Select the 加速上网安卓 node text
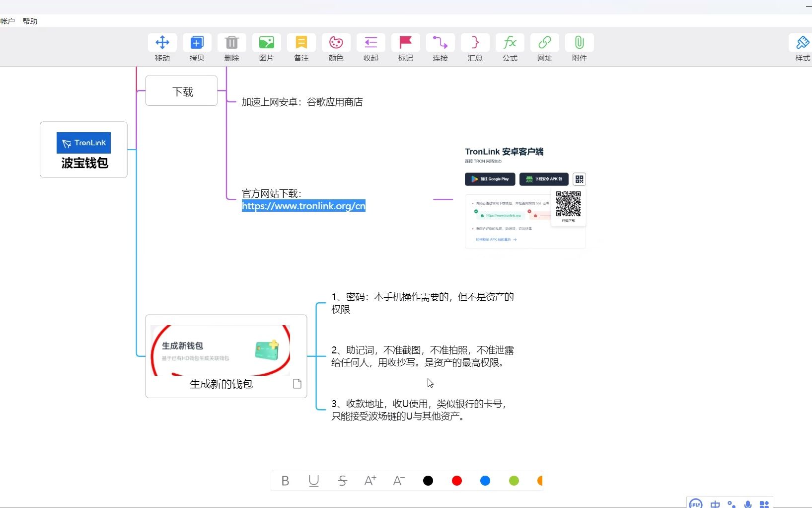This screenshot has width=812, height=508. pos(302,102)
